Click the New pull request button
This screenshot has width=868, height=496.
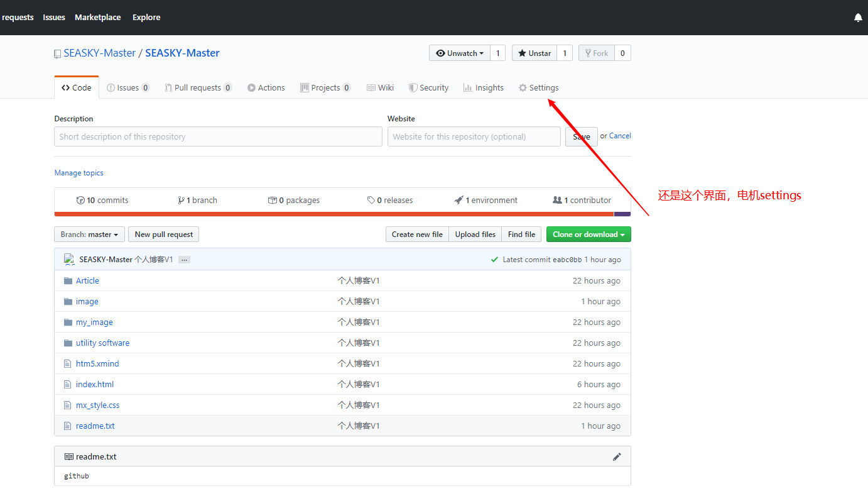coord(164,234)
